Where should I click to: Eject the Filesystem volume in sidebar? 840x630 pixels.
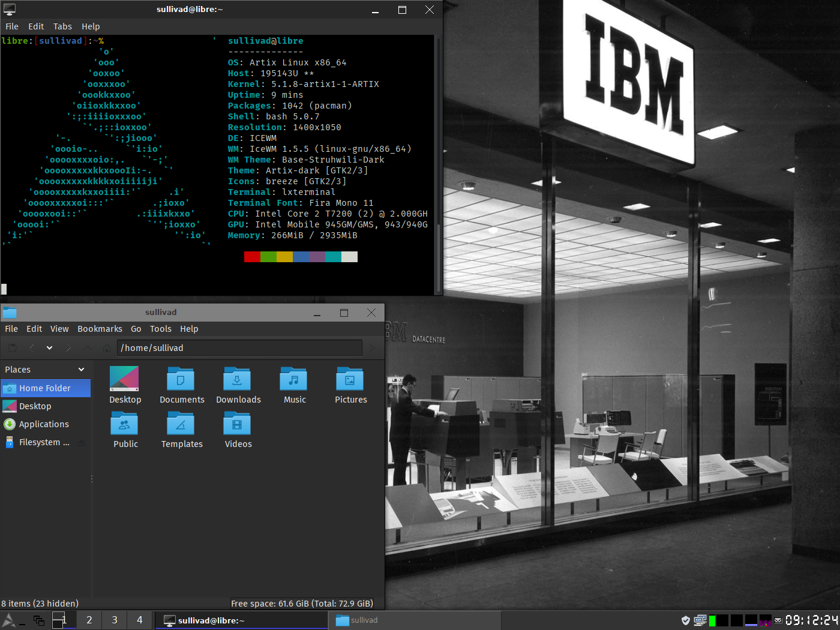[82, 442]
